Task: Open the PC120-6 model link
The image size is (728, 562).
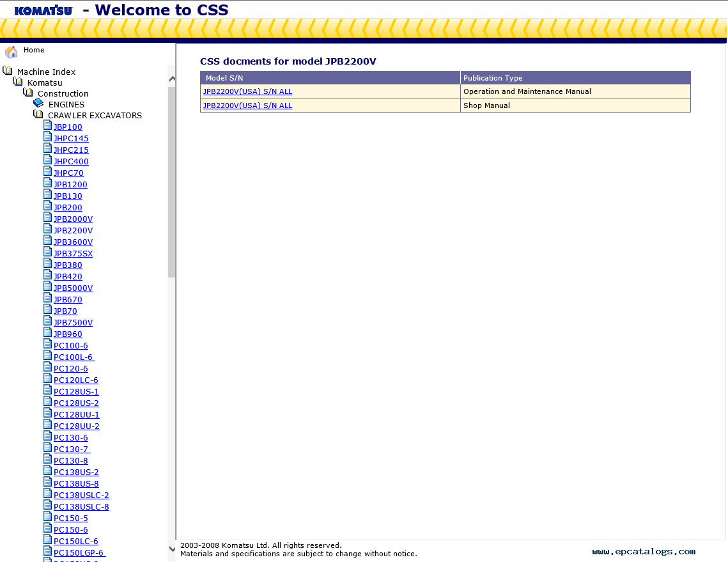Action: tap(70, 369)
